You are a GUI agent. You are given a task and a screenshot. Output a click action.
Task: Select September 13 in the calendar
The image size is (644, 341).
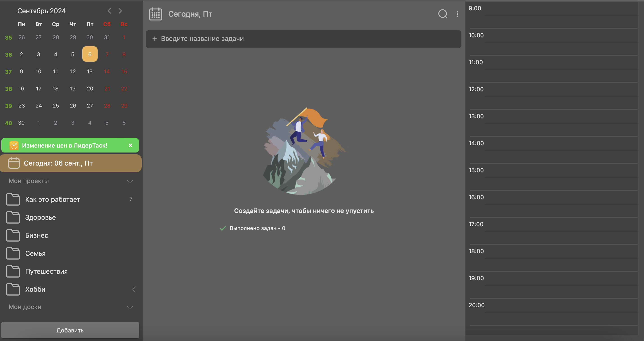point(89,72)
